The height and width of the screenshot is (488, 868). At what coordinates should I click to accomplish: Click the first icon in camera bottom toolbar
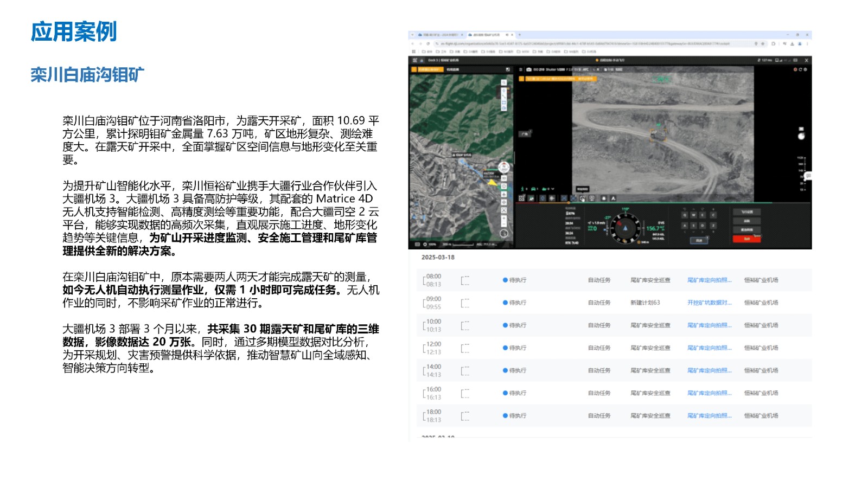coord(522,198)
